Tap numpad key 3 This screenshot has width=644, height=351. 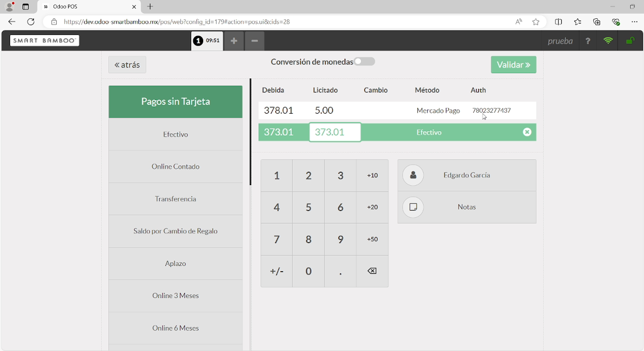point(340,175)
